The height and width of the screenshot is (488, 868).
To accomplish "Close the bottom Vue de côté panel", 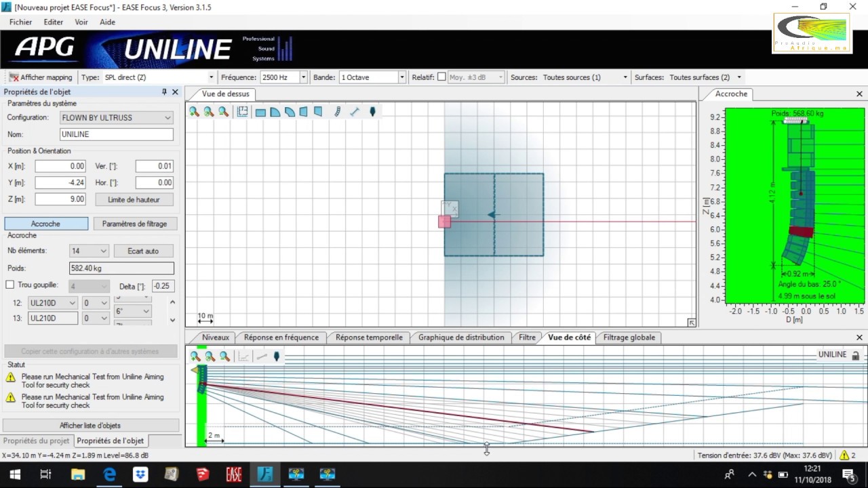I will (x=859, y=337).
